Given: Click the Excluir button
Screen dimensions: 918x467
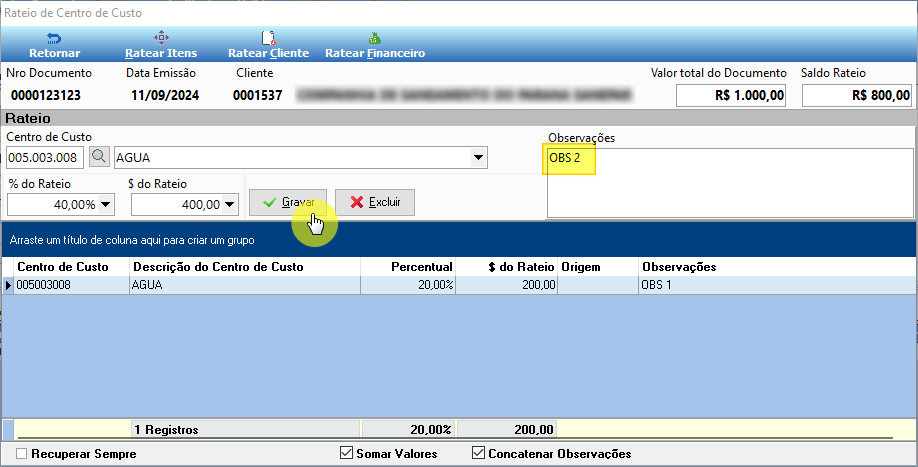Looking at the screenshot, I should 375,202.
